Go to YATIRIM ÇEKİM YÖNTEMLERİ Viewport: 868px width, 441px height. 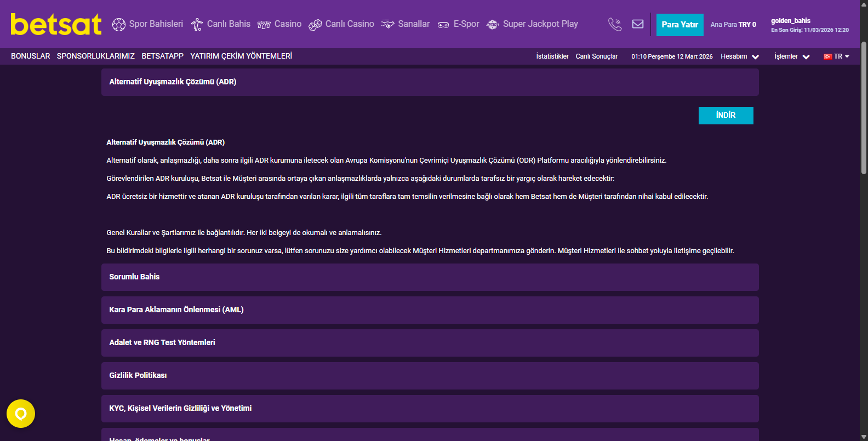pyautogui.click(x=241, y=56)
